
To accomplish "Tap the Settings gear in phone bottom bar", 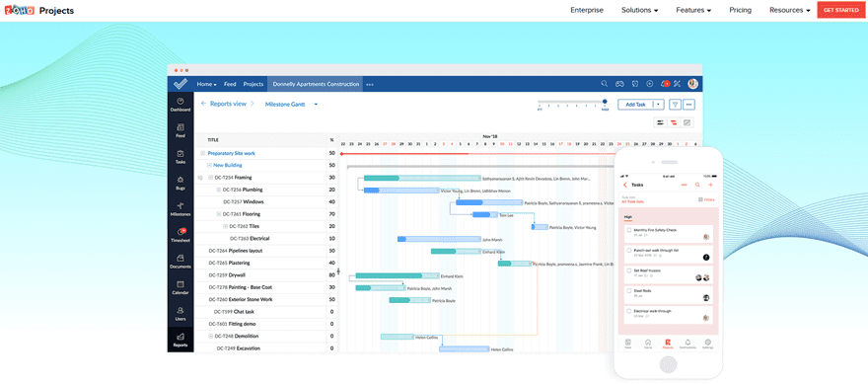I will tap(707, 343).
